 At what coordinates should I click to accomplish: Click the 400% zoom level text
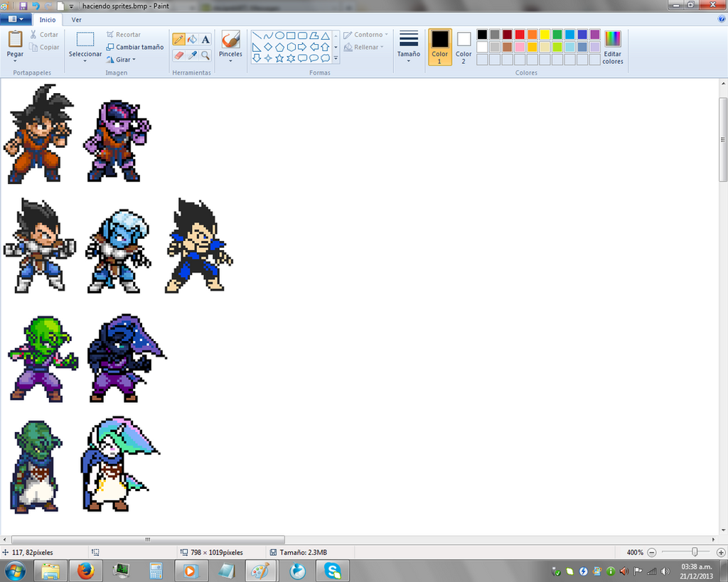pos(635,552)
